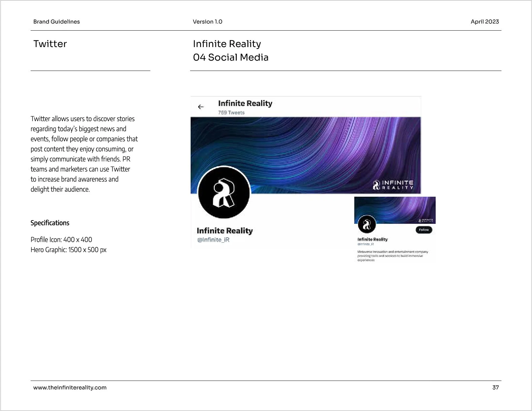Open the www.theinfinitereality.com footer link
The width and height of the screenshot is (532, 411).
70,387
